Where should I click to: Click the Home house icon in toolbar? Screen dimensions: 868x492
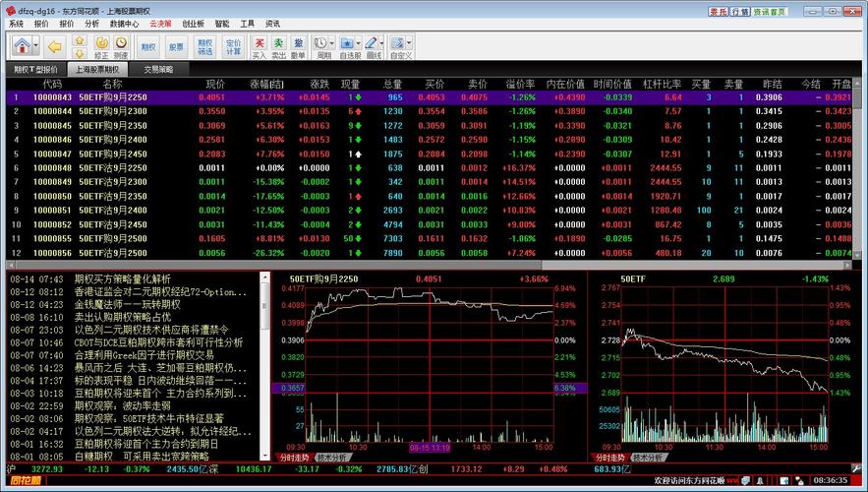pos(23,46)
